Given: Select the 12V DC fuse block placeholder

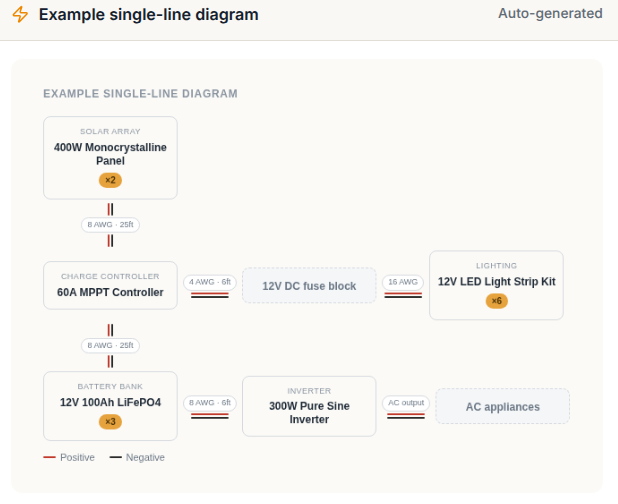Looking at the screenshot, I should (x=309, y=285).
